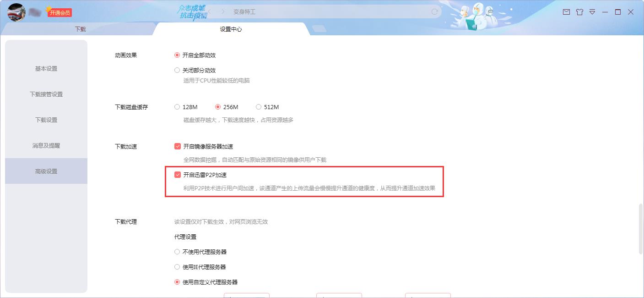This screenshot has width=644, height=298.
Task: Click the new tab button beside 设置中心
Action: tap(319, 28)
